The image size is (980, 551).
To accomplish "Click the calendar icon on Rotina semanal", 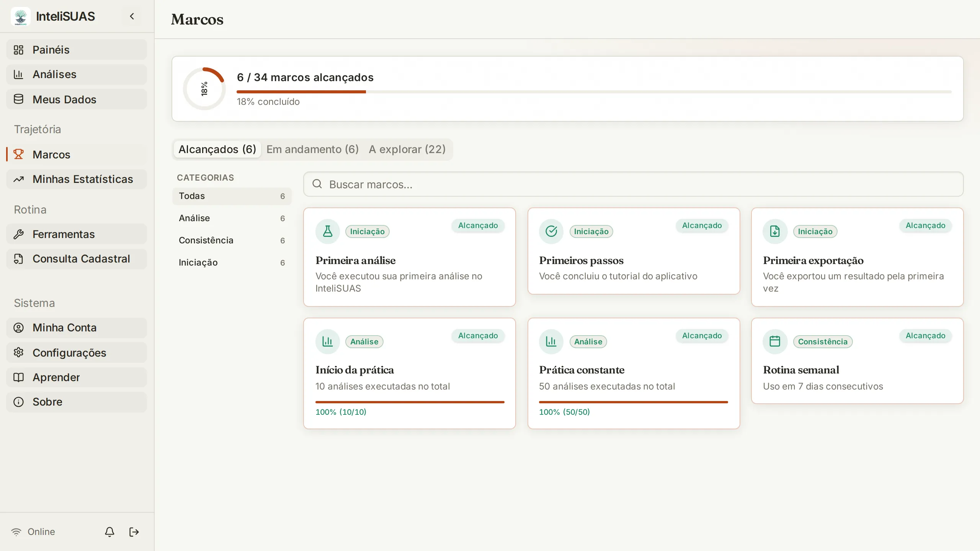I will 775,341.
